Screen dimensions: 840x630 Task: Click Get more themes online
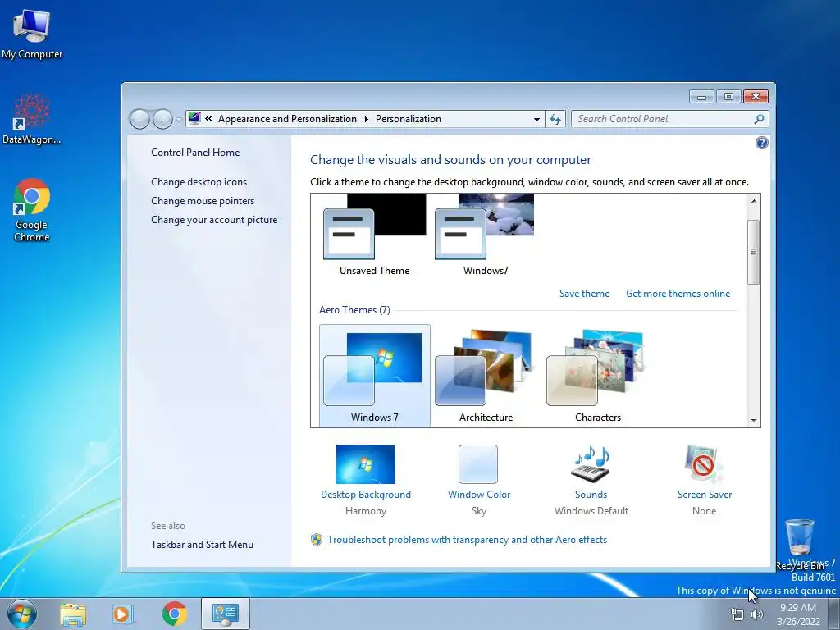[x=678, y=294]
